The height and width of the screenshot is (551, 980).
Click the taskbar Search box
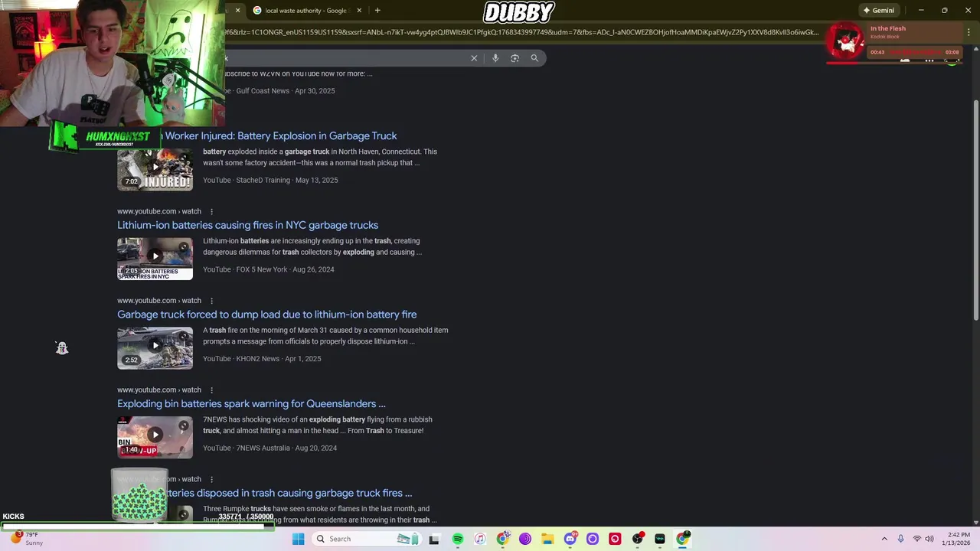point(367,539)
